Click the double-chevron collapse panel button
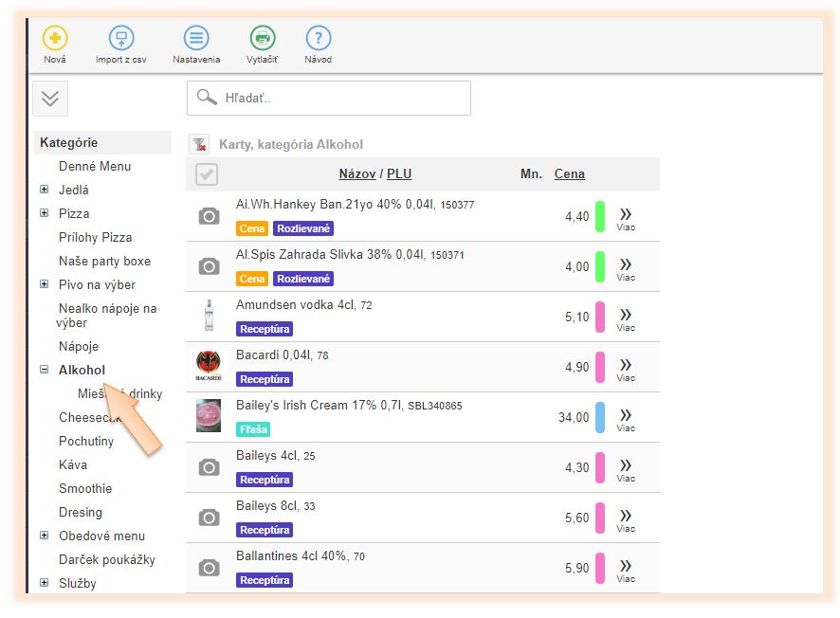840x618 pixels. tap(50, 99)
